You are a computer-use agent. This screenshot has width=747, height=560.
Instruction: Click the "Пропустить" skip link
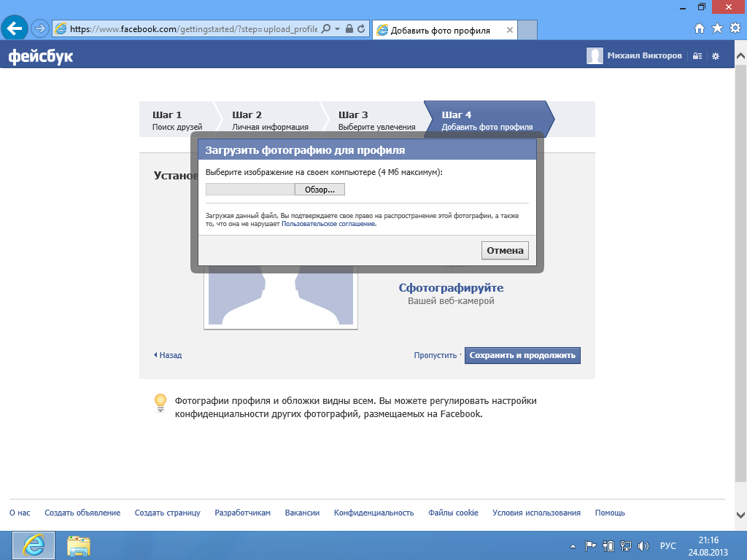point(436,355)
